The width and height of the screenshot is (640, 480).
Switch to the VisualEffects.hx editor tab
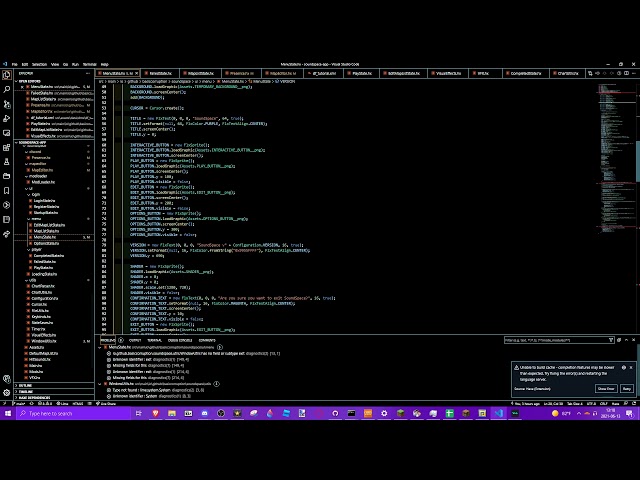coord(448,73)
